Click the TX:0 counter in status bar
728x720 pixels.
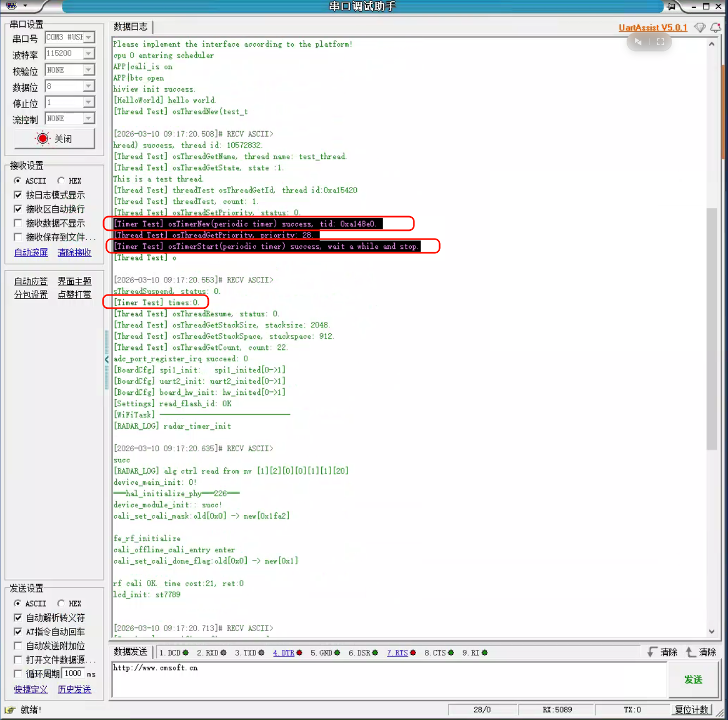tap(632, 710)
